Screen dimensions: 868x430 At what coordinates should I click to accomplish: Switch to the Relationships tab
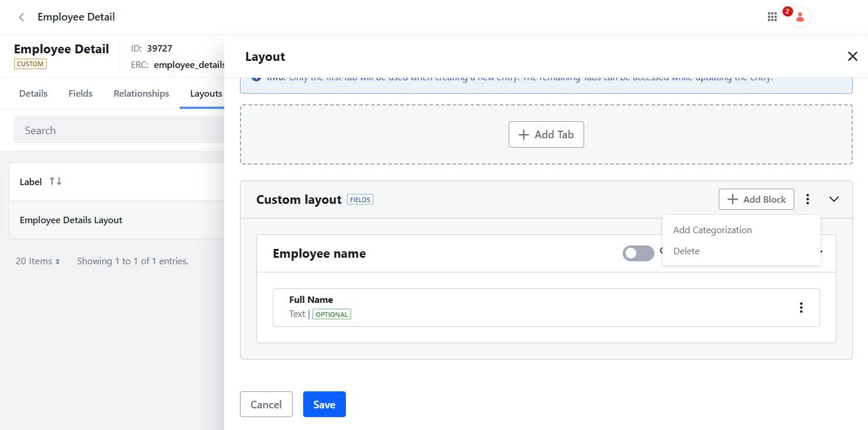point(141,93)
